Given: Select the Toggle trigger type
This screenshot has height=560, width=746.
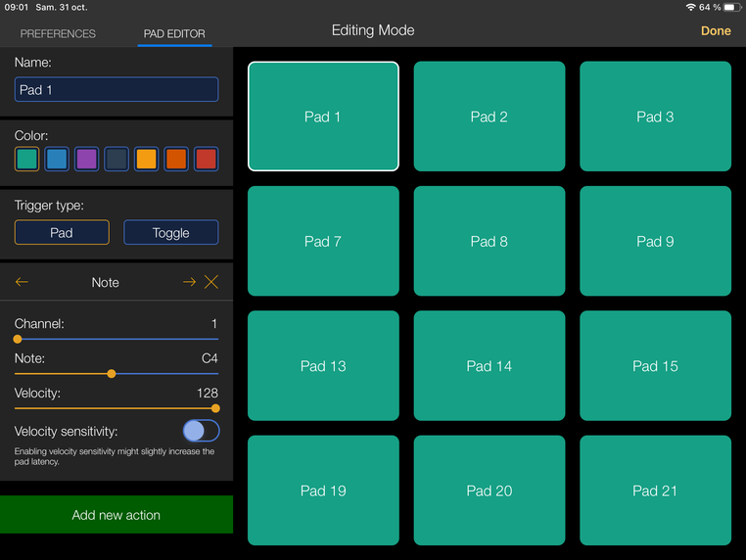Looking at the screenshot, I should point(170,233).
